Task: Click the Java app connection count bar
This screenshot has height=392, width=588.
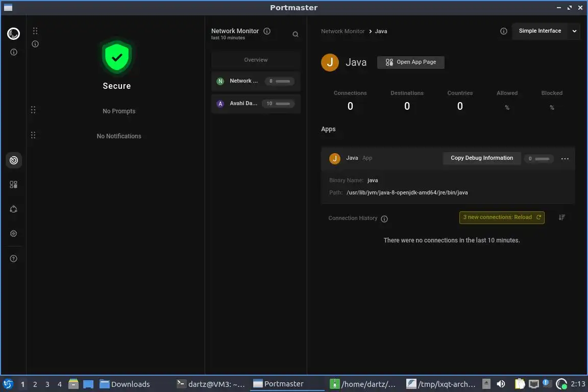Action: 538,159
